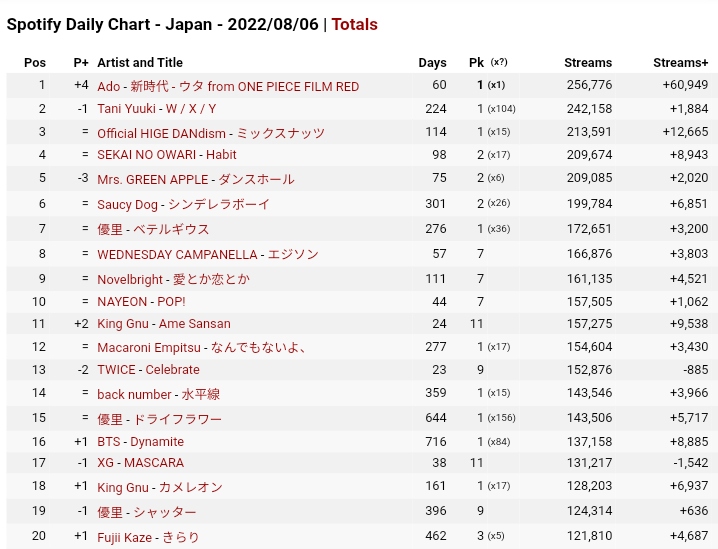Viewport: 718px width, 549px height.
Task: Click the WEDNESDAY CAMPANELLA artist link
Action: pyautogui.click(x=177, y=254)
